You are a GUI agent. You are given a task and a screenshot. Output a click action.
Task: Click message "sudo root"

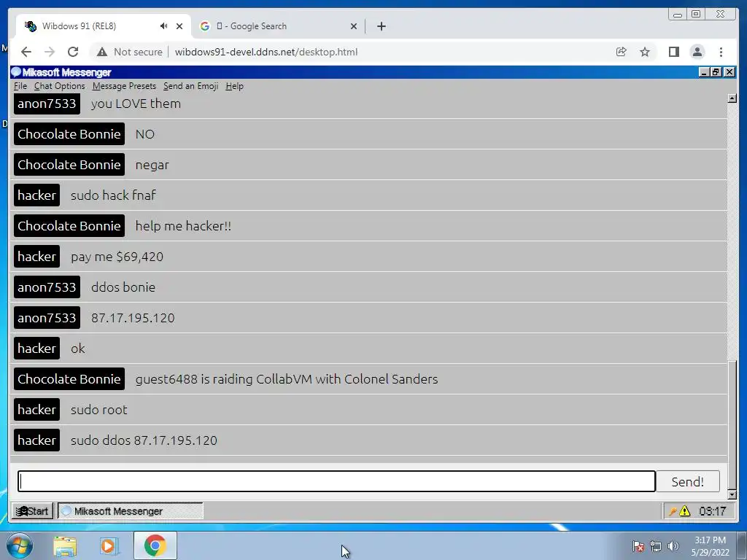99,410
